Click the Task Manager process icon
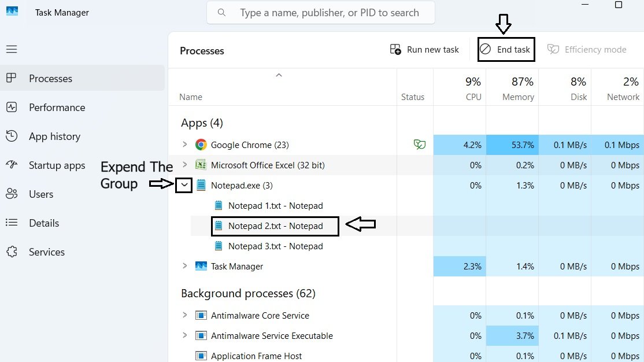 (x=201, y=266)
